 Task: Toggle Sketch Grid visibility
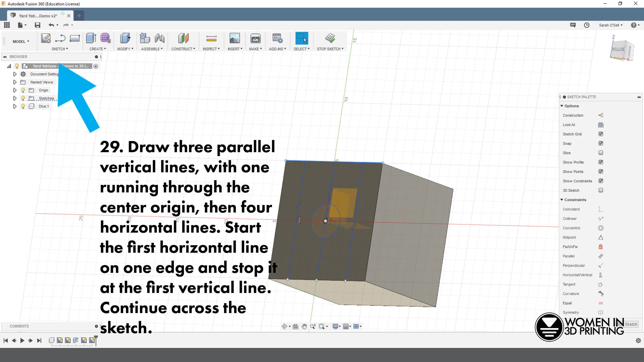[x=601, y=134]
